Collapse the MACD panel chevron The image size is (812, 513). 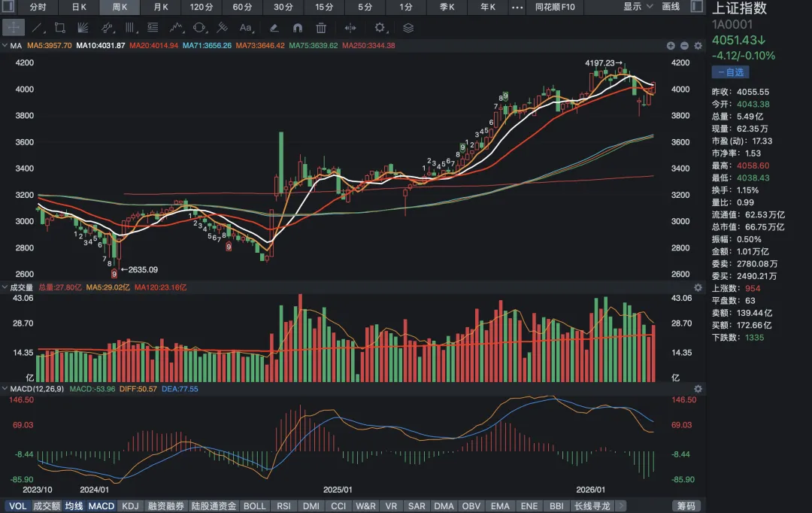point(5,389)
